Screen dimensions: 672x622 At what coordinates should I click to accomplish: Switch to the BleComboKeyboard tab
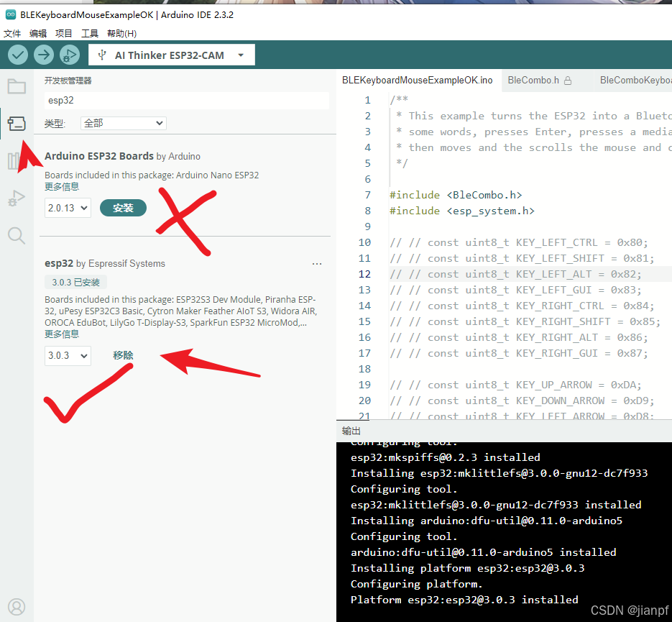pyautogui.click(x=633, y=80)
